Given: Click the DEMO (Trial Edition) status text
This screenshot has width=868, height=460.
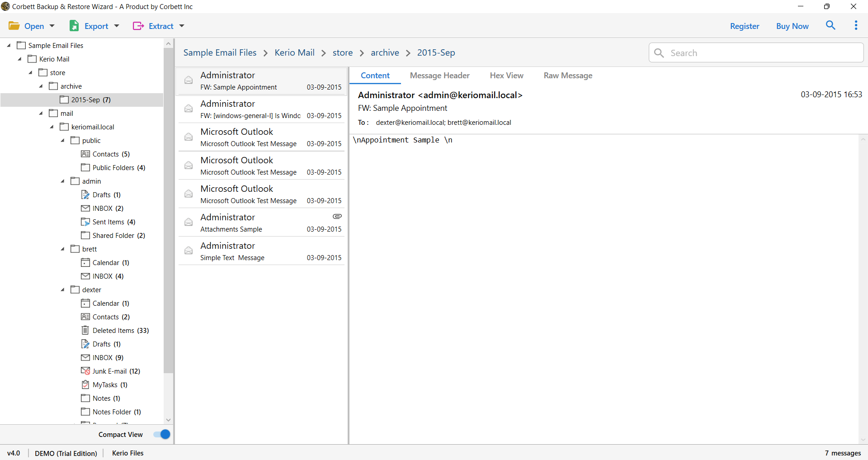Looking at the screenshot, I should pos(66,453).
